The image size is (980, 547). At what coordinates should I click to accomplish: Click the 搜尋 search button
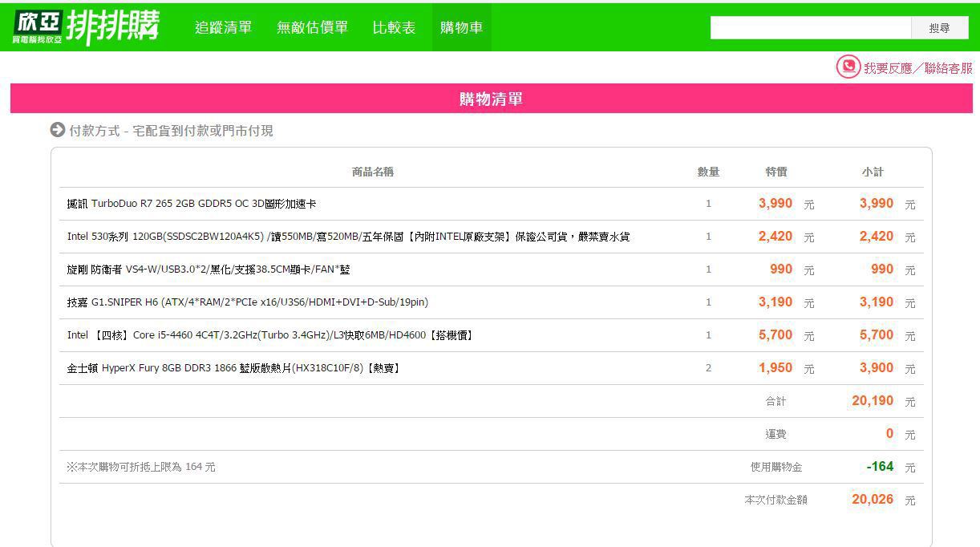(939, 27)
